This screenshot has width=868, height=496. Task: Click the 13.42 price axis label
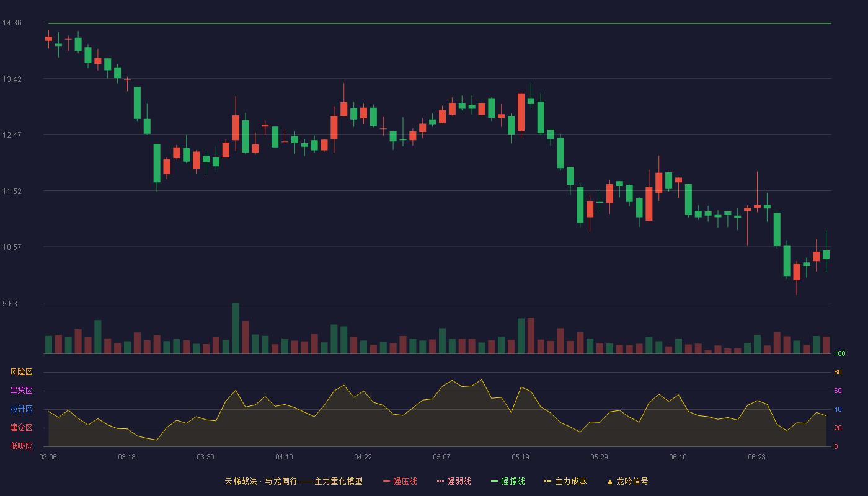(x=12, y=79)
